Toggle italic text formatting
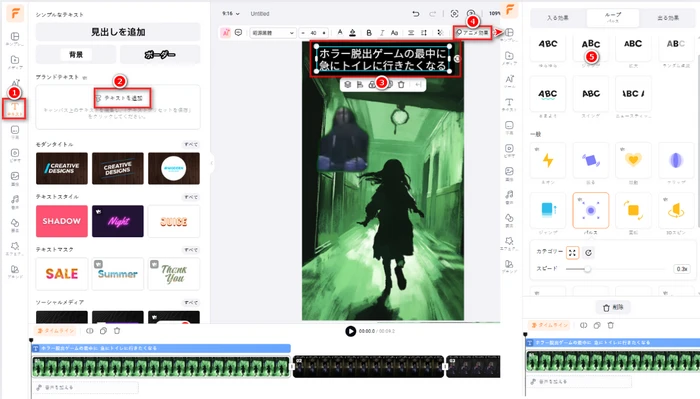 (382, 33)
